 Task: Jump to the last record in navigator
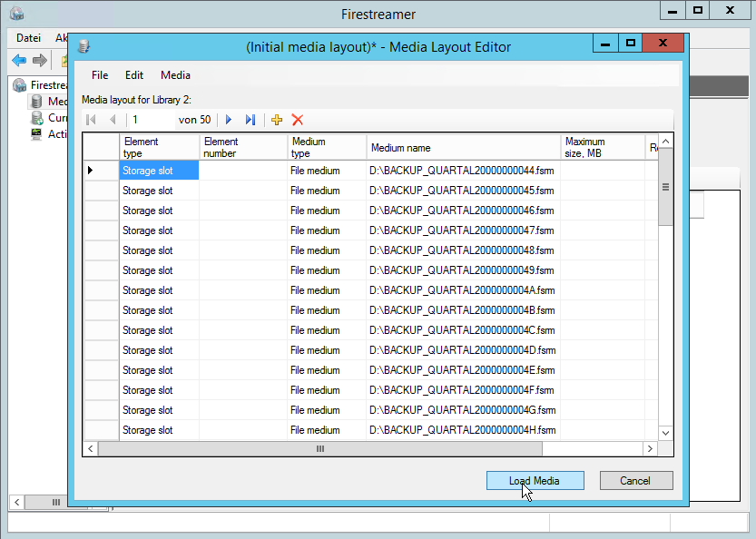click(250, 120)
